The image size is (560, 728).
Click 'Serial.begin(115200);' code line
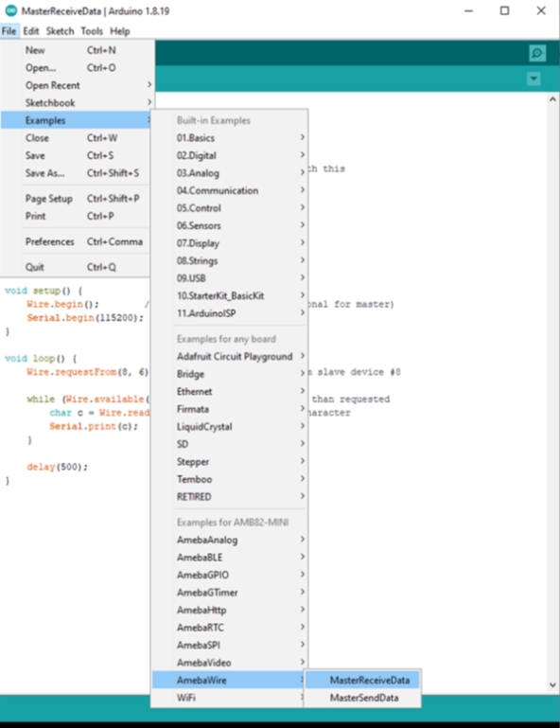coord(85,318)
